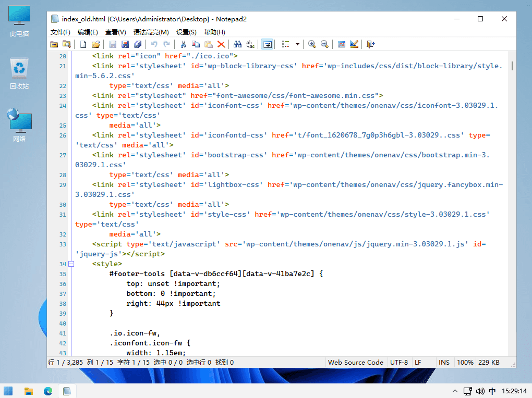Click the Save Copy stacked disks icon
The width and height of the screenshot is (532, 398).
138,44
